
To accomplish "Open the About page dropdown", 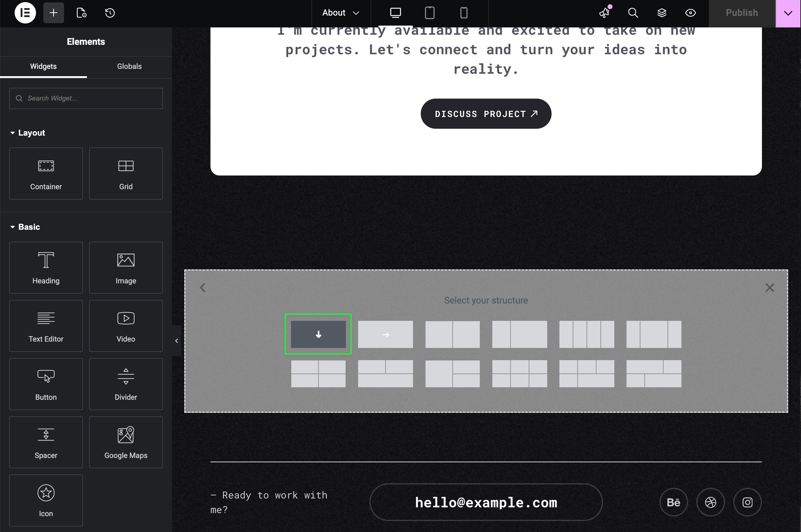I will coord(341,13).
